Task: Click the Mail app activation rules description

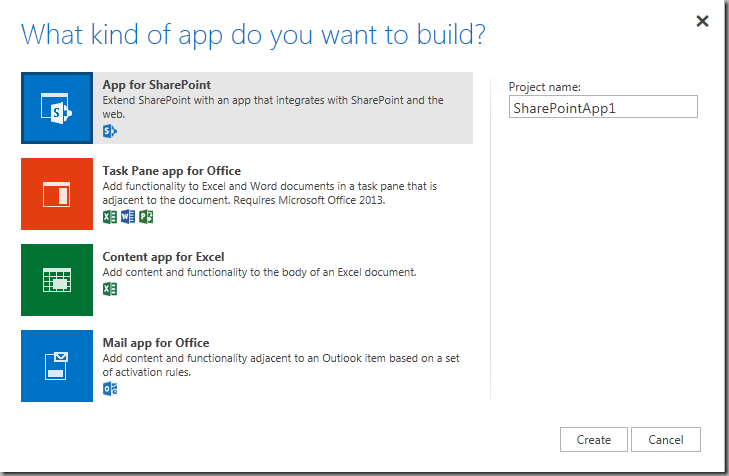Action: coord(281,365)
